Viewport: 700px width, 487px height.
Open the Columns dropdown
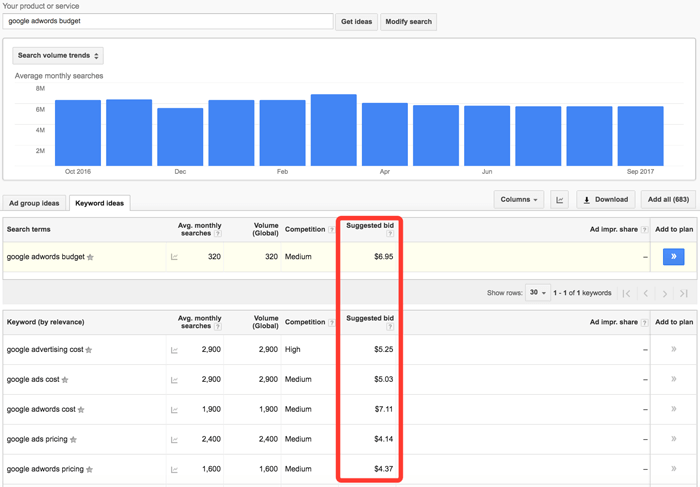point(519,200)
